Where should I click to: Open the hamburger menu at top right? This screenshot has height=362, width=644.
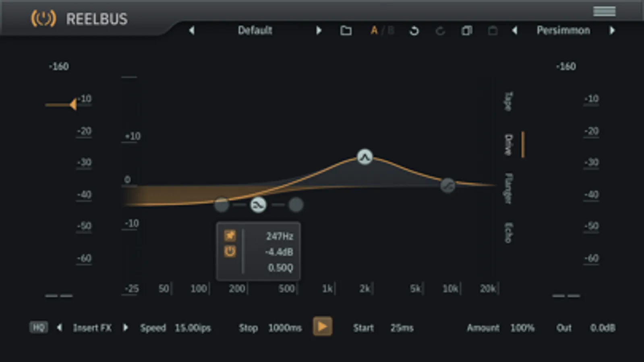coord(604,11)
